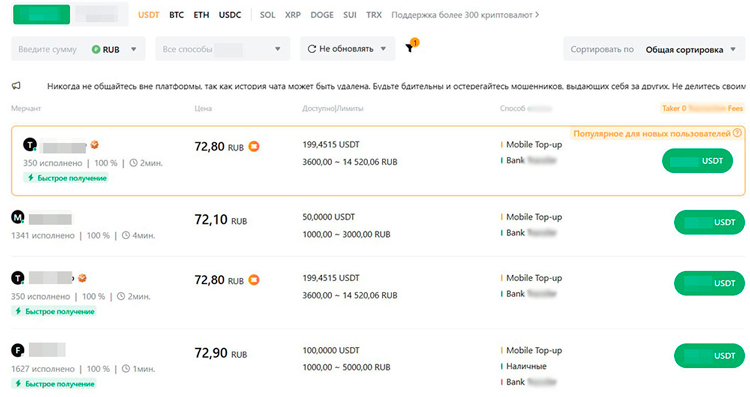
Task: Click the Taker 0 Fees badge
Action: click(x=702, y=109)
